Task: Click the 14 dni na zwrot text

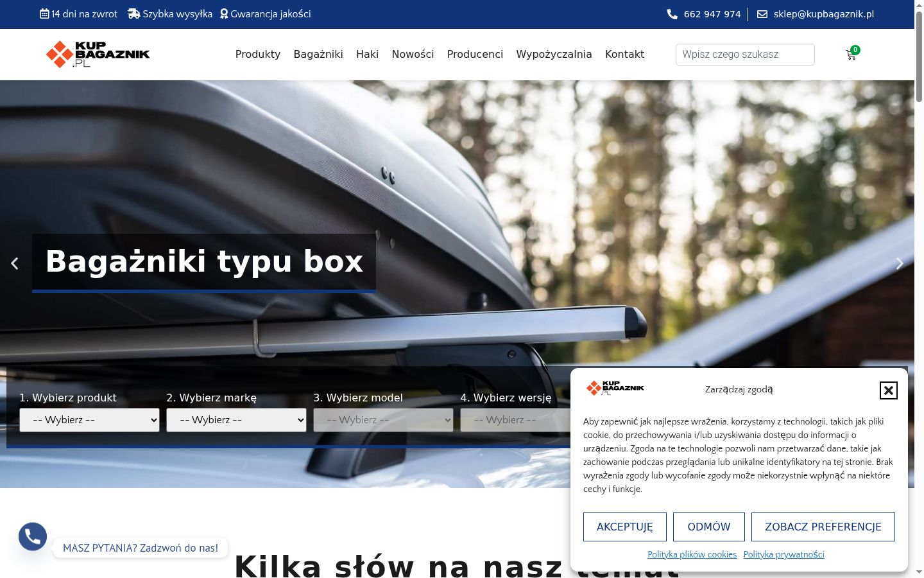Action: tap(85, 14)
